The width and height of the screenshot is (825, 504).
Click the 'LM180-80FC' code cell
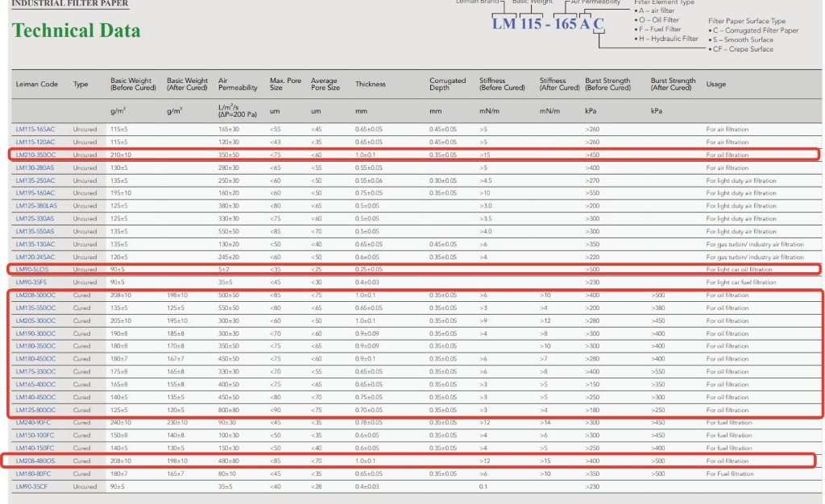(33, 473)
